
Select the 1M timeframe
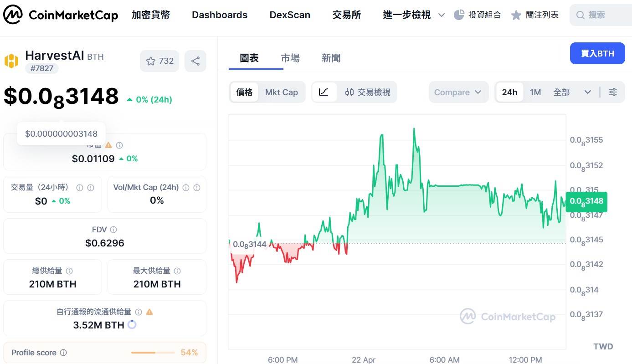[x=535, y=92]
